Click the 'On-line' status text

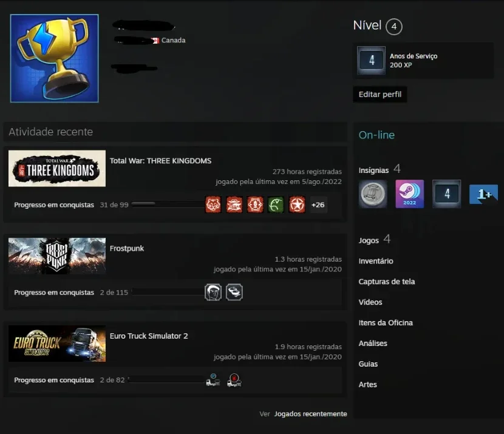coord(376,135)
